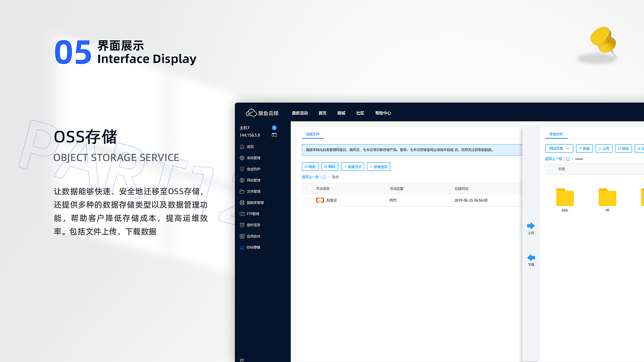Click the 2019-06-25 06:56:00 timestamp cell
This screenshot has height=362, width=644.
click(x=471, y=200)
